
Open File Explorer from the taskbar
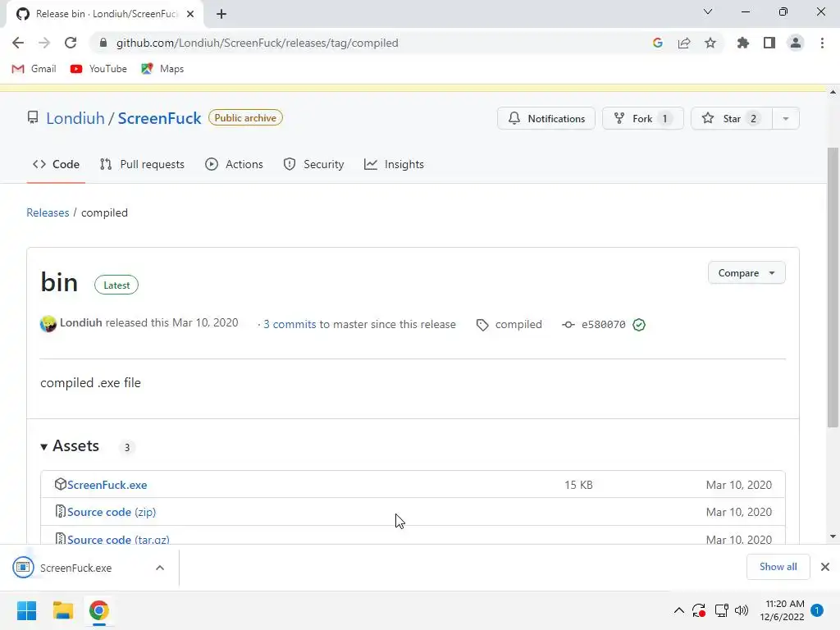tap(62, 610)
